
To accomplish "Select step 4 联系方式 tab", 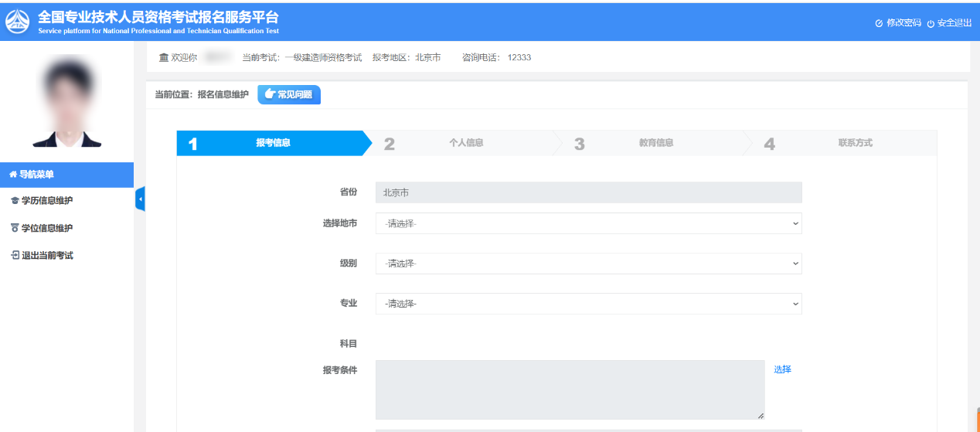I will pos(854,143).
